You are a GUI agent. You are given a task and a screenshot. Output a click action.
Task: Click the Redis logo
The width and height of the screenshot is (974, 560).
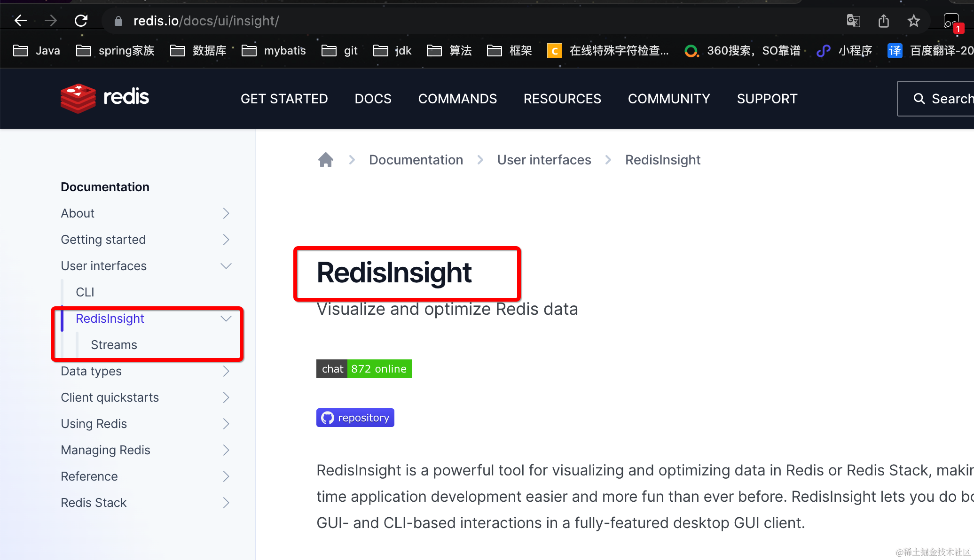[x=105, y=98]
